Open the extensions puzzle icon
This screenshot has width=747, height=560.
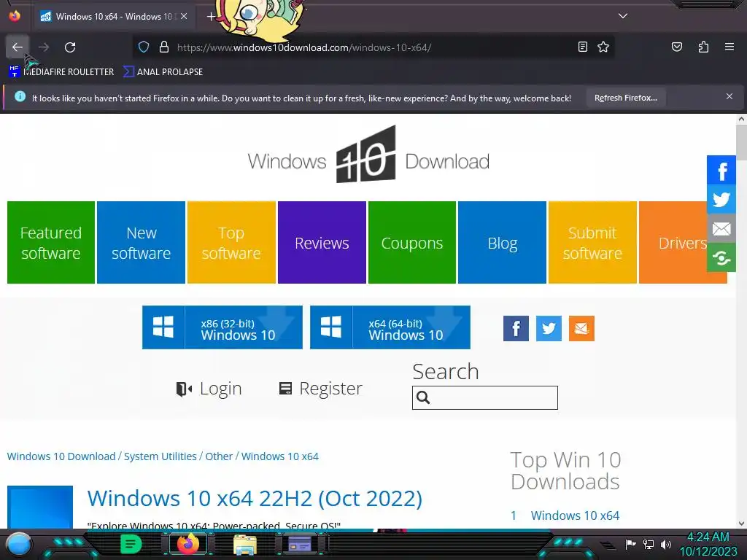(x=703, y=47)
